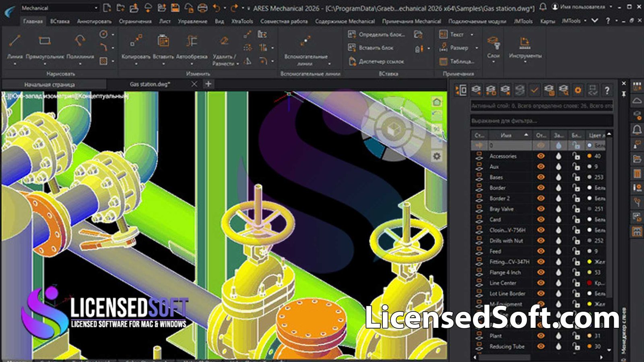
Task: Toggle visibility of Border layer
Action: click(x=541, y=188)
